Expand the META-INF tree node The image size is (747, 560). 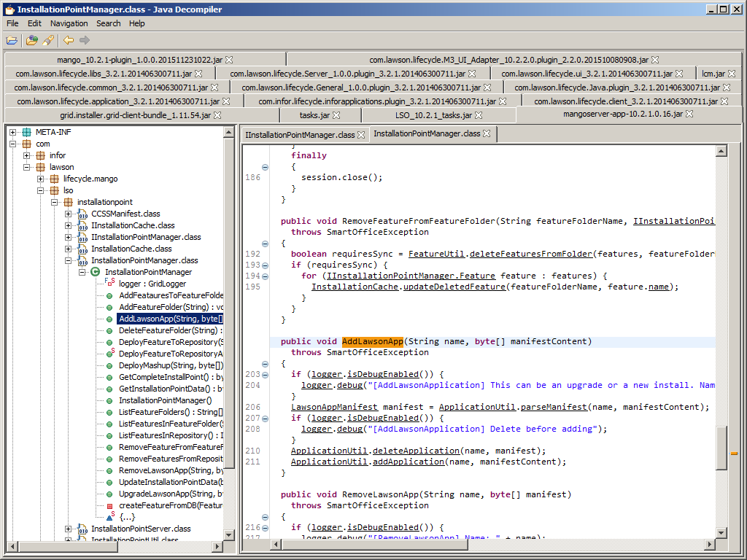coord(14,132)
